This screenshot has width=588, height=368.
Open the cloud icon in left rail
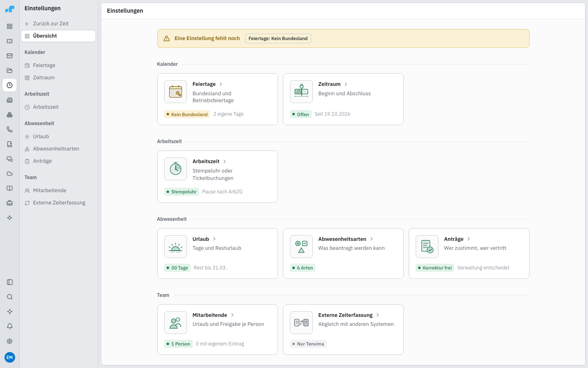(10, 174)
